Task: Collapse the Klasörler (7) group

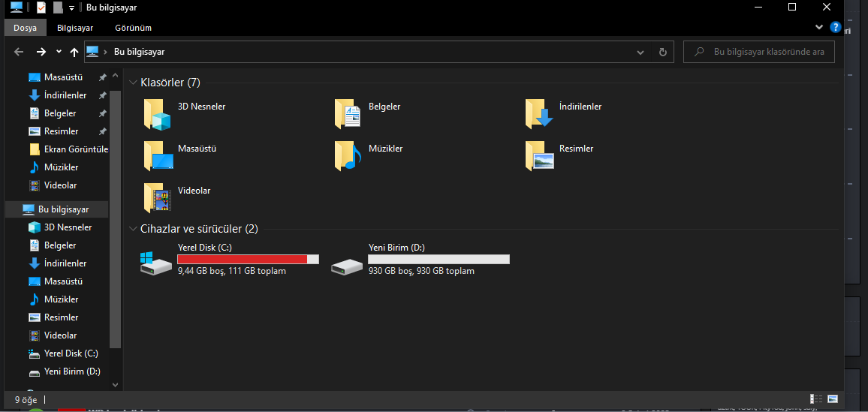Action: pyautogui.click(x=133, y=83)
